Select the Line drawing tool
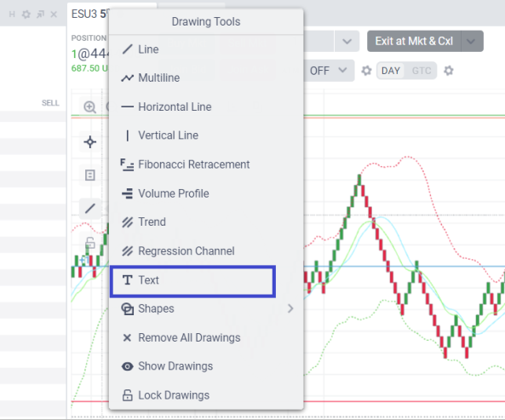 [206, 49]
